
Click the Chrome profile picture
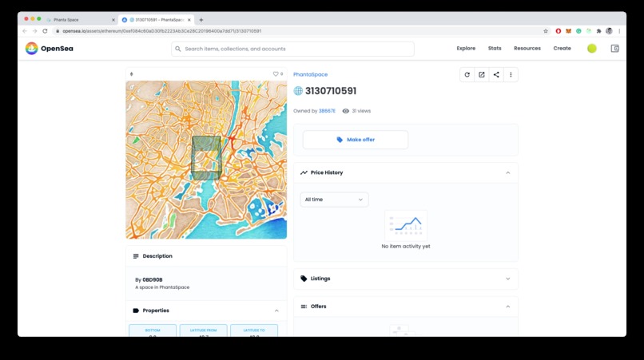609,31
